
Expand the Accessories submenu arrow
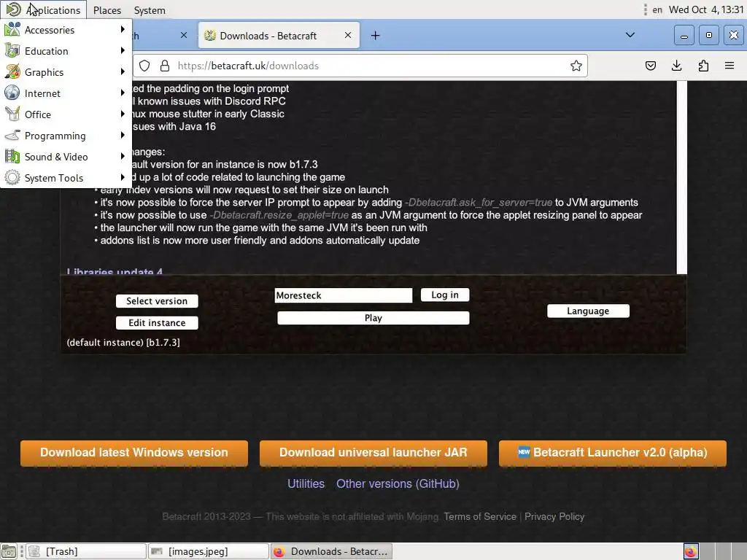tap(123, 29)
